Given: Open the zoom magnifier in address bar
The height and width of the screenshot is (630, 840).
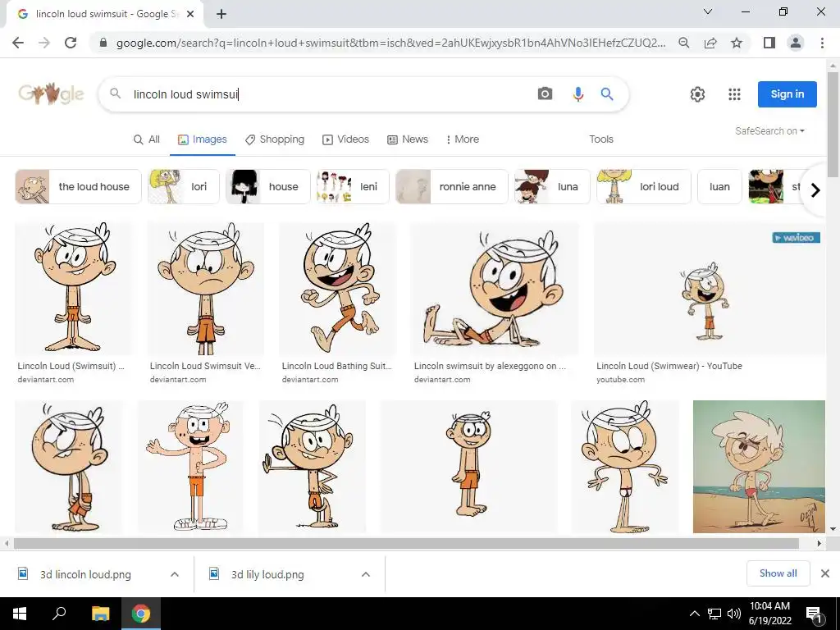Looking at the screenshot, I should click(x=683, y=43).
